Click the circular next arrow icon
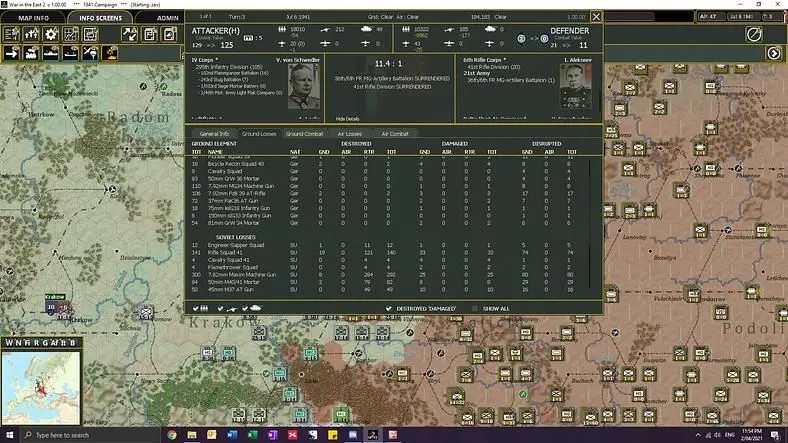Image resolution: width=788 pixels, height=443 pixels. [774, 53]
